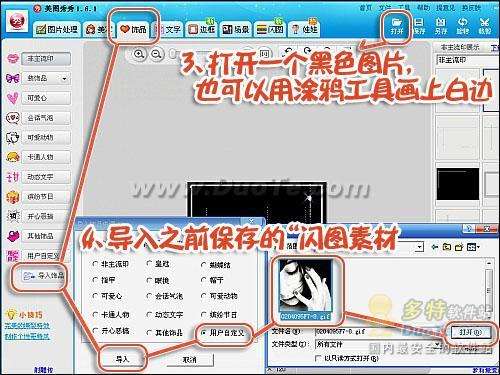
Task: Click the 导入 button in import dialog
Action: [122, 359]
